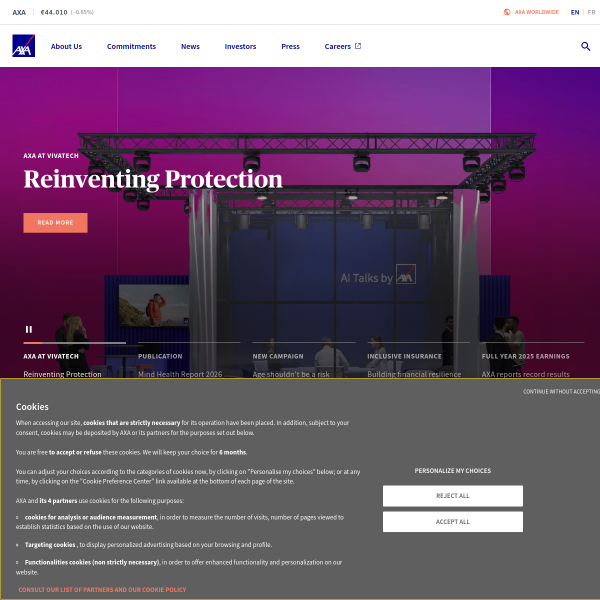Switch language to FR
This screenshot has width=600, height=600.
click(x=591, y=12)
